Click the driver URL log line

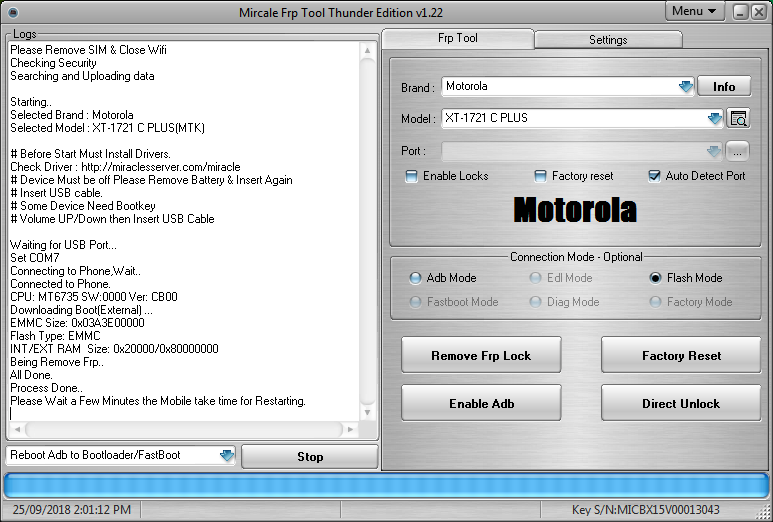(x=125, y=167)
